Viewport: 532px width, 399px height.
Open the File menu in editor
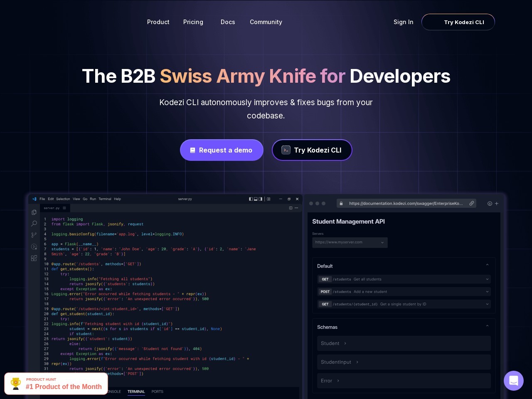(x=42, y=199)
